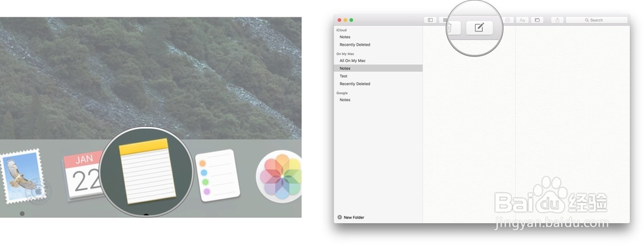Click the compose new note button
The image size is (644, 245).
[x=479, y=28]
